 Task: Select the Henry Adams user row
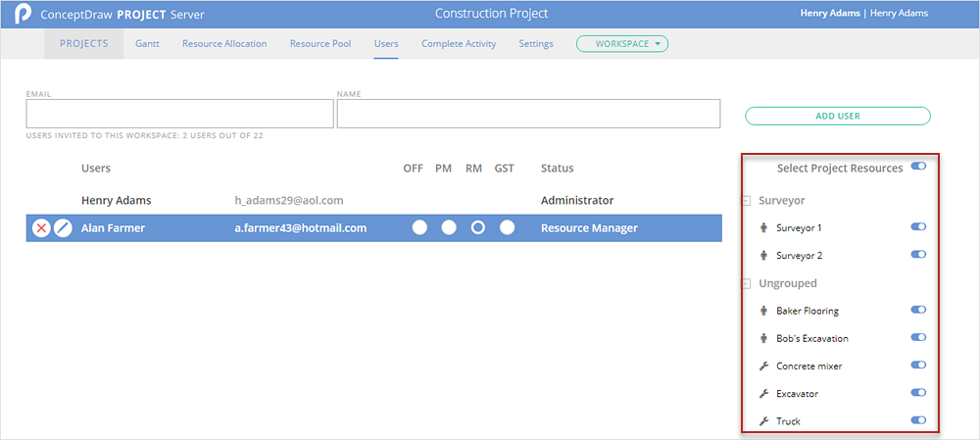pyautogui.click(x=373, y=201)
